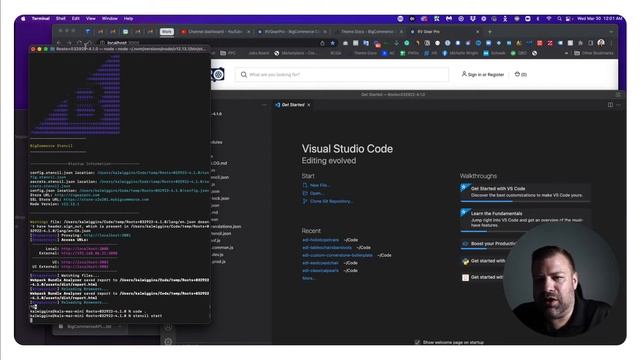Switch to the BigCommerce browser tab
The width and height of the screenshot is (640, 360).
pos(292,31)
